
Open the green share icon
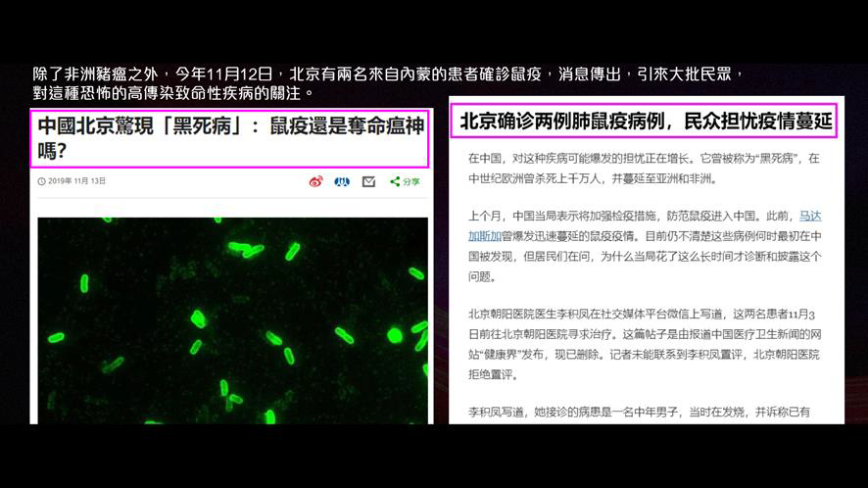[395, 181]
